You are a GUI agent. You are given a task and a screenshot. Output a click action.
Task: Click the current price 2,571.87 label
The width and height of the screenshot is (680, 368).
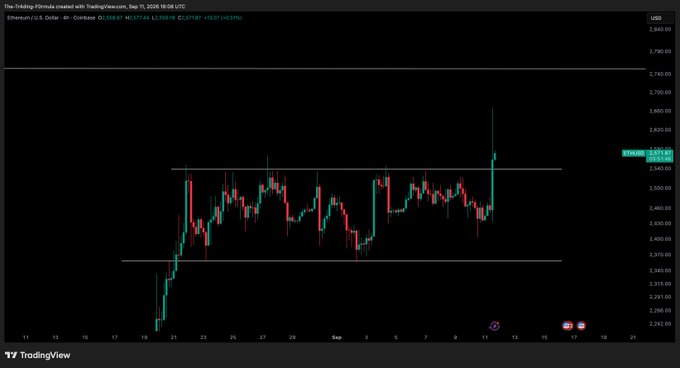(660, 153)
